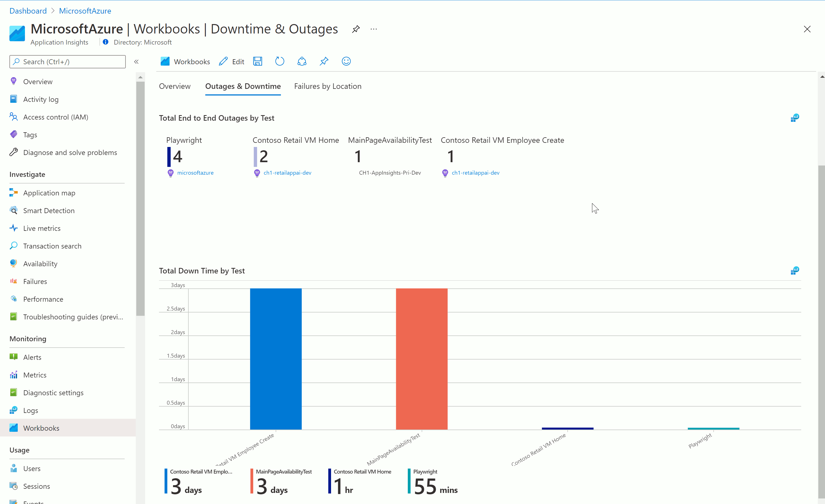Viewport: 825px width, 504px height.
Task: Open feedback via the smiley face icon
Action: [x=346, y=61]
